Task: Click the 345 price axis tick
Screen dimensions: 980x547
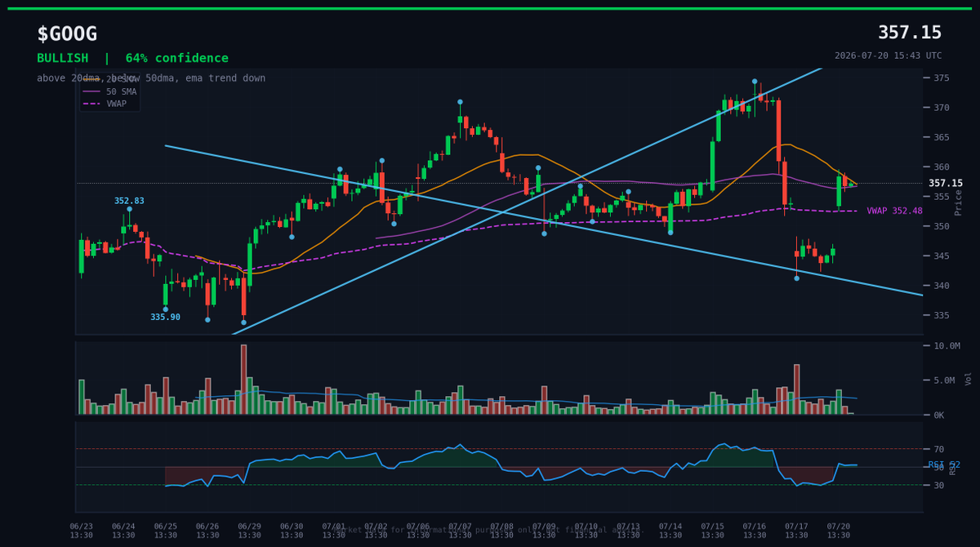Action: click(x=942, y=256)
